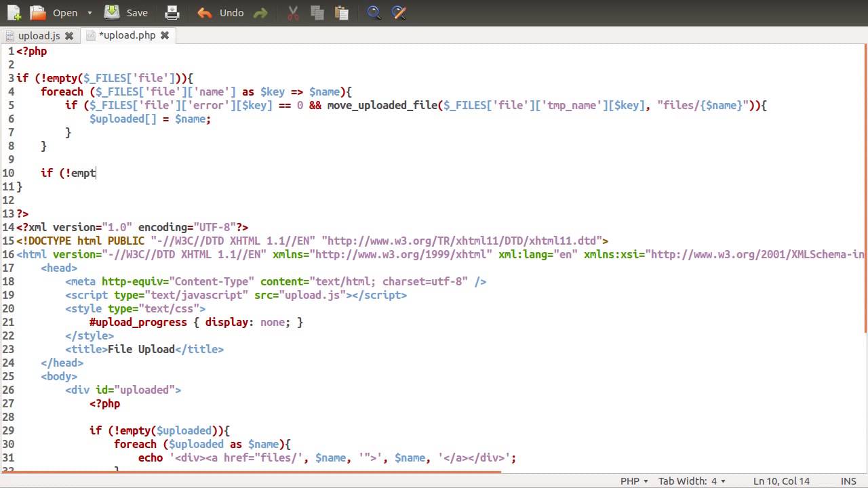
Task: Click '<meta http-equiv' line
Action: (x=276, y=281)
